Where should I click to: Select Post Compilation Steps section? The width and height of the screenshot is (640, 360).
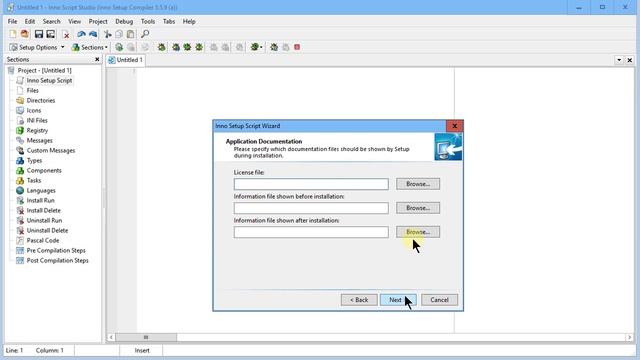(x=58, y=260)
